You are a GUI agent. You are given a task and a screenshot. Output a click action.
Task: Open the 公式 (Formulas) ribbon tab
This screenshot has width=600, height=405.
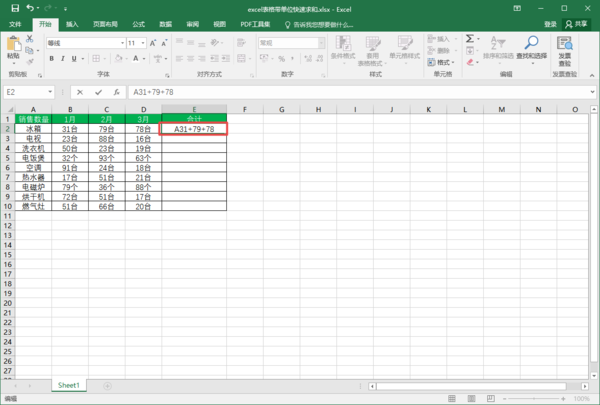click(x=138, y=23)
